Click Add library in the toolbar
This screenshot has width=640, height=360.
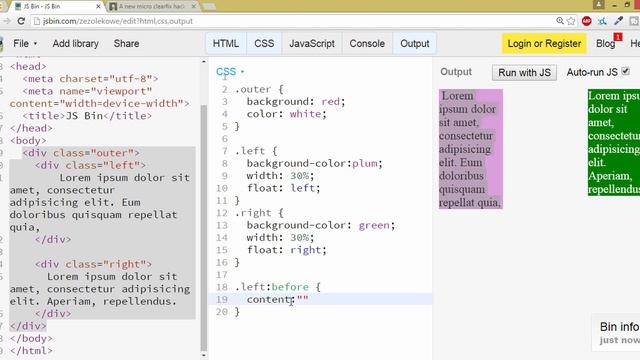pos(76,43)
